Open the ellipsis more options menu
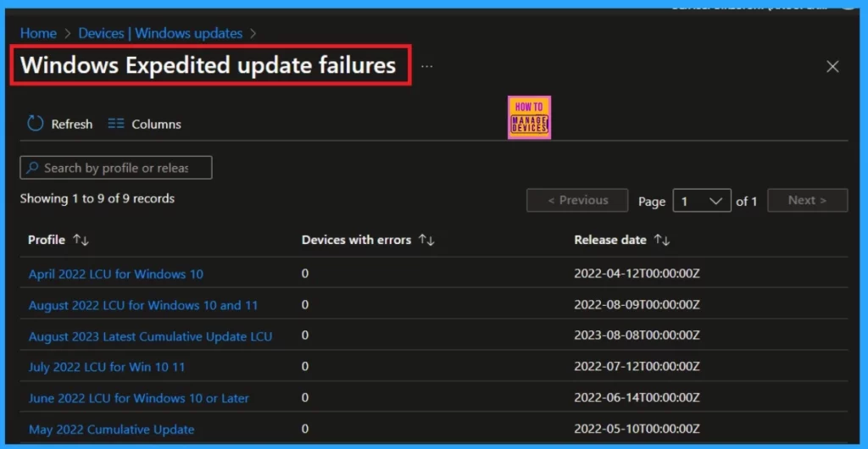 (x=427, y=66)
